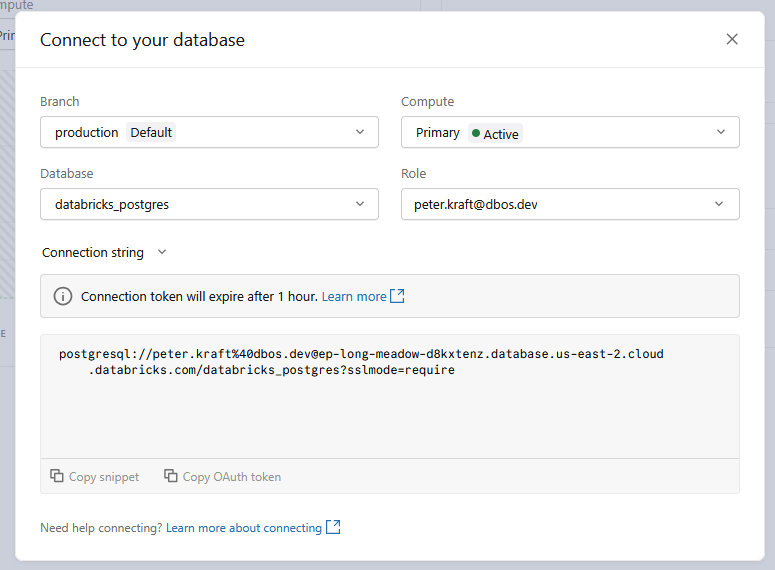Click the Copy OAuth token icon
Viewport: 775px width, 570px height.
[171, 477]
